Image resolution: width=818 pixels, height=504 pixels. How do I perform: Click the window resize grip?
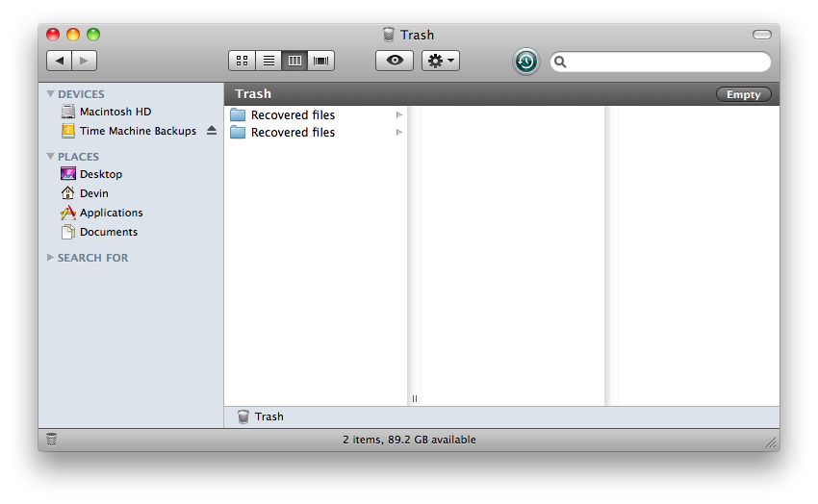tap(771, 442)
